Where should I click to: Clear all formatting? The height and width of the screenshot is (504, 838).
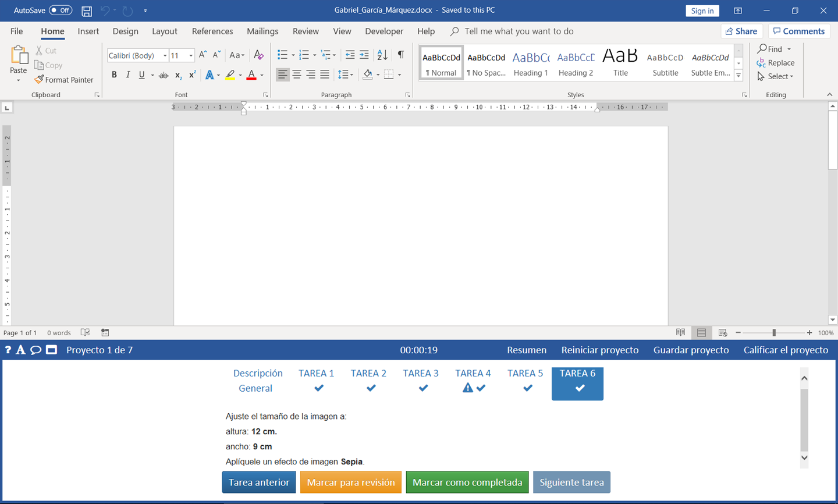[259, 55]
